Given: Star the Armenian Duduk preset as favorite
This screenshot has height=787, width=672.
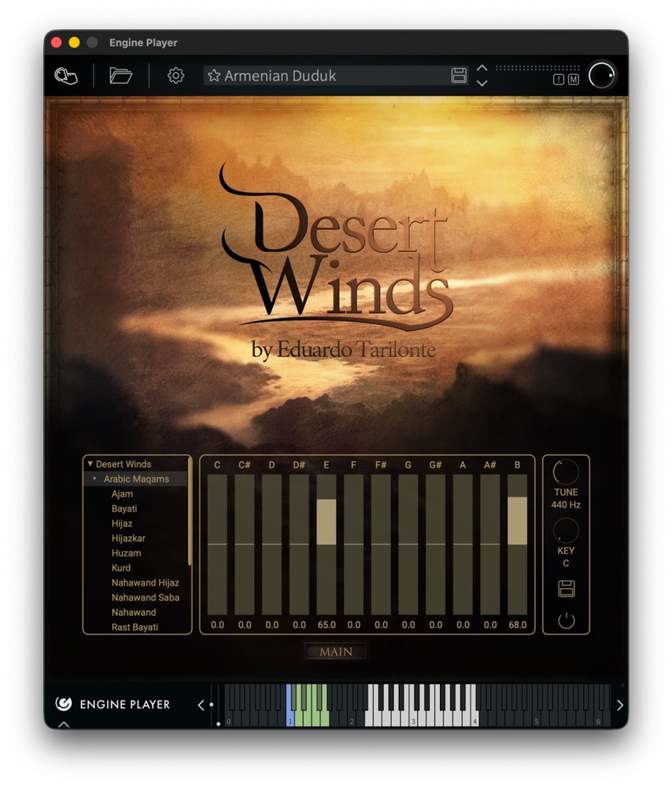Looking at the screenshot, I should coord(214,76).
